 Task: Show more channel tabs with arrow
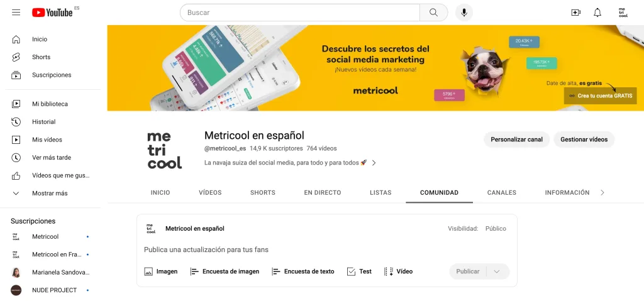click(x=602, y=192)
